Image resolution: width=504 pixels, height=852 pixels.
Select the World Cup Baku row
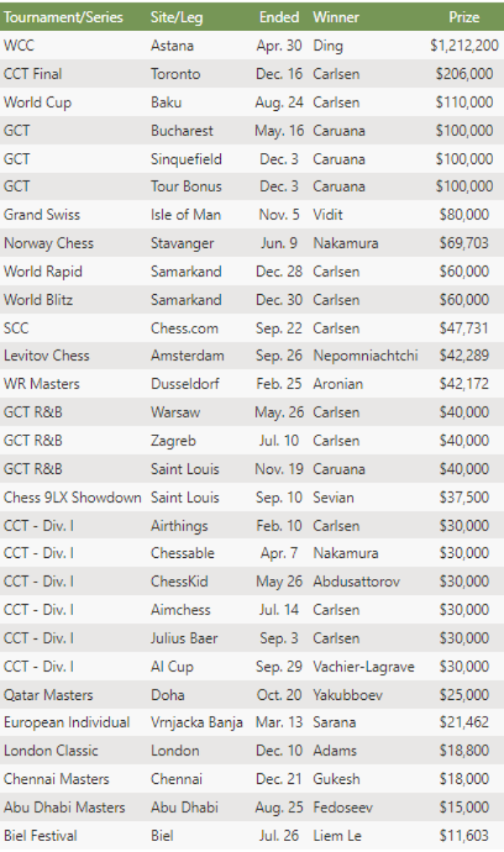click(252, 103)
